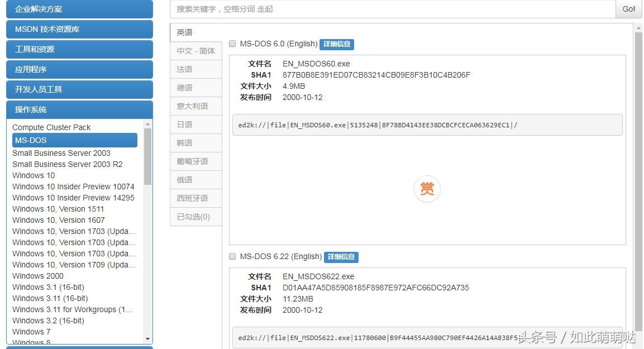
Task: Switch to the 俄语 language tab
Action: pos(196,180)
